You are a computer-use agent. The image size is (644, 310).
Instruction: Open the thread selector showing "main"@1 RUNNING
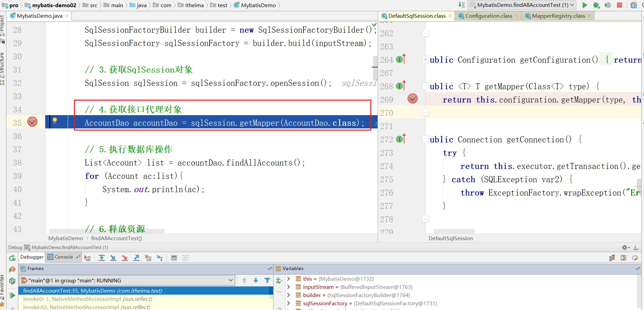click(127, 280)
